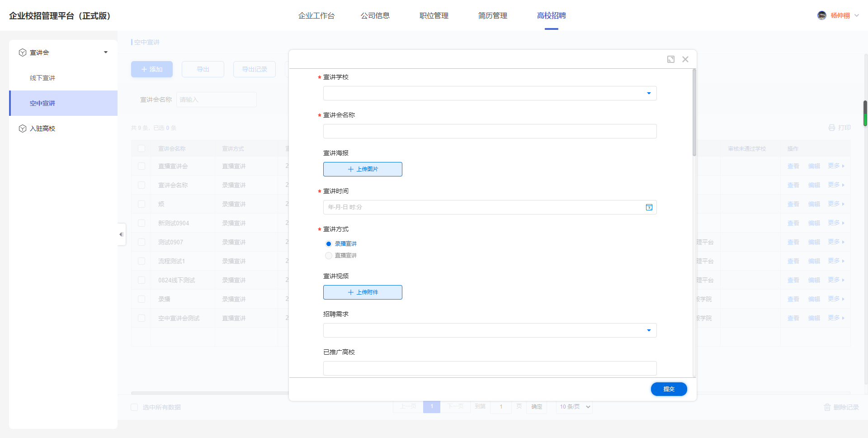This screenshot has width=868, height=438.
Task: Click the 提交 submit button
Action: coord(669,389)
